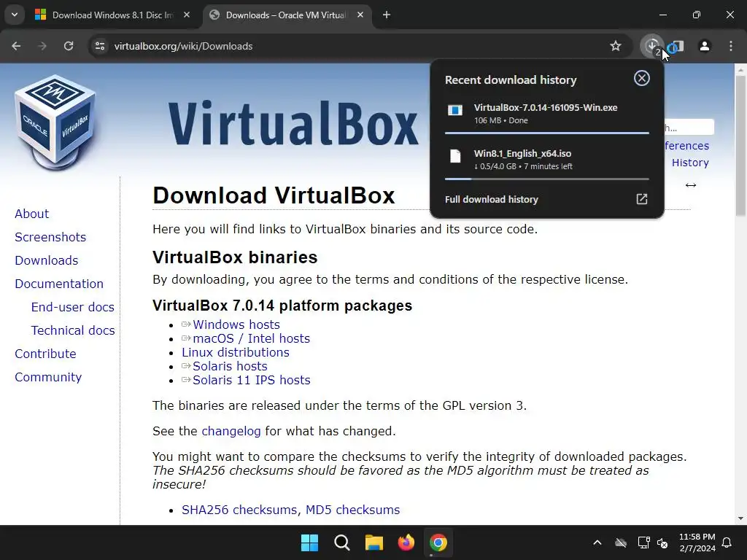This screenshot has width=747, height=560.
Task: Close the Oracle VM VirtualBox tab
Action: (360, 15)
